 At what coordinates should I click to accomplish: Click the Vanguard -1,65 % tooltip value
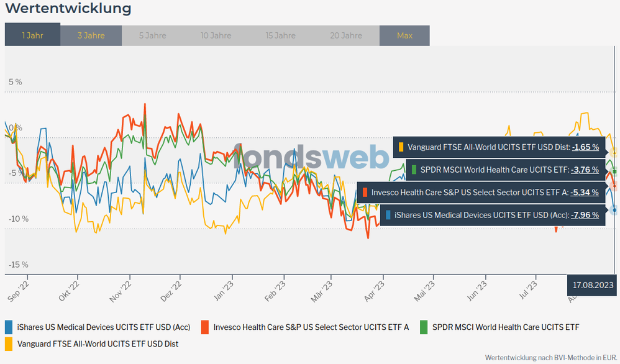pyautogui.click(x=585, y=147)
